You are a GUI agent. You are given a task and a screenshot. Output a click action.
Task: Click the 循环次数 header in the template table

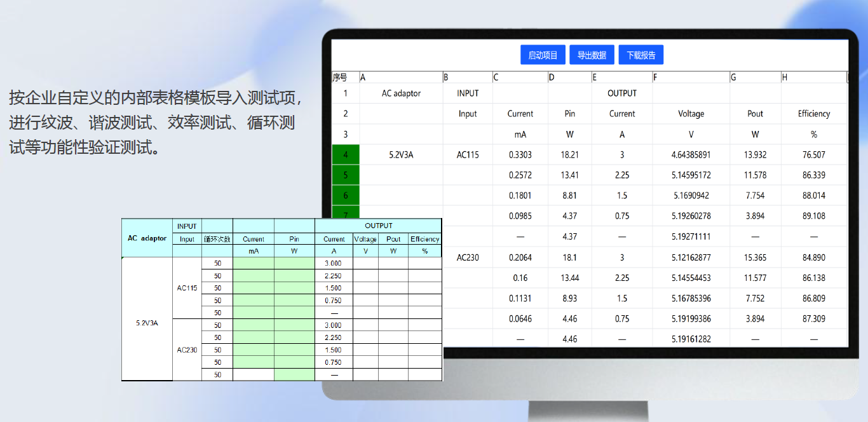click(217, 240)
